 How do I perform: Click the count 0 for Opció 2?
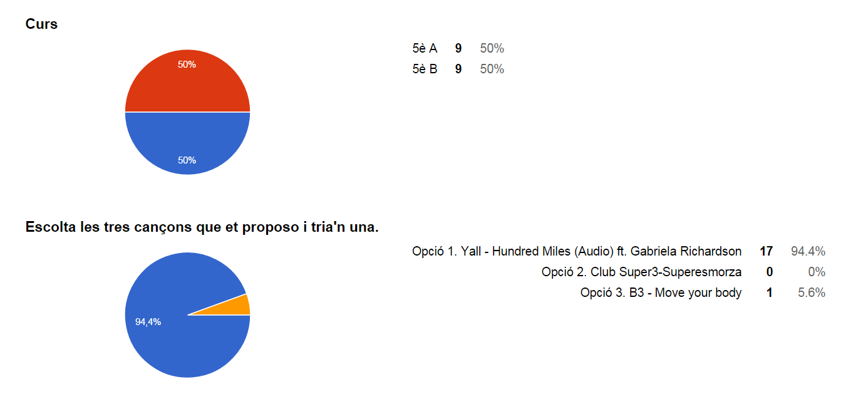click(769, 272)
